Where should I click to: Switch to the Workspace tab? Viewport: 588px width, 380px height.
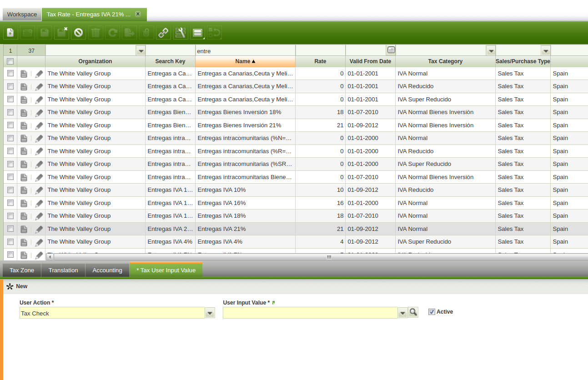pyautogui.click(x=22, y=15)
